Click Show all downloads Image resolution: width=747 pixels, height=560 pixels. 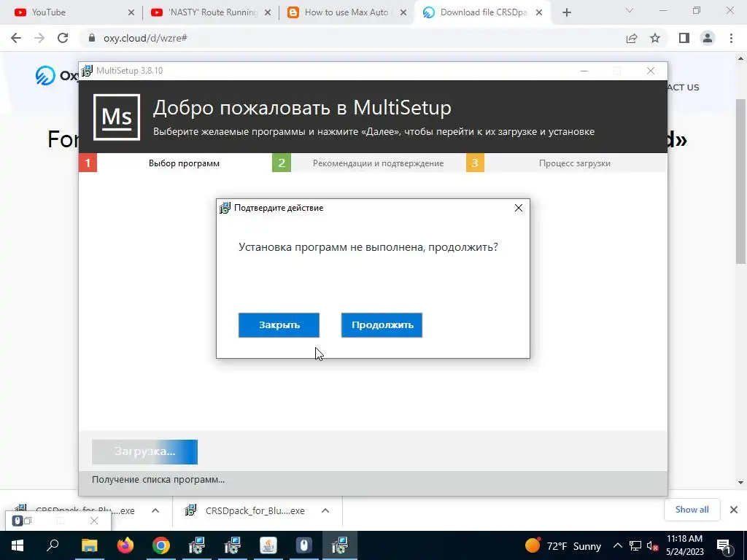point(692,510)
